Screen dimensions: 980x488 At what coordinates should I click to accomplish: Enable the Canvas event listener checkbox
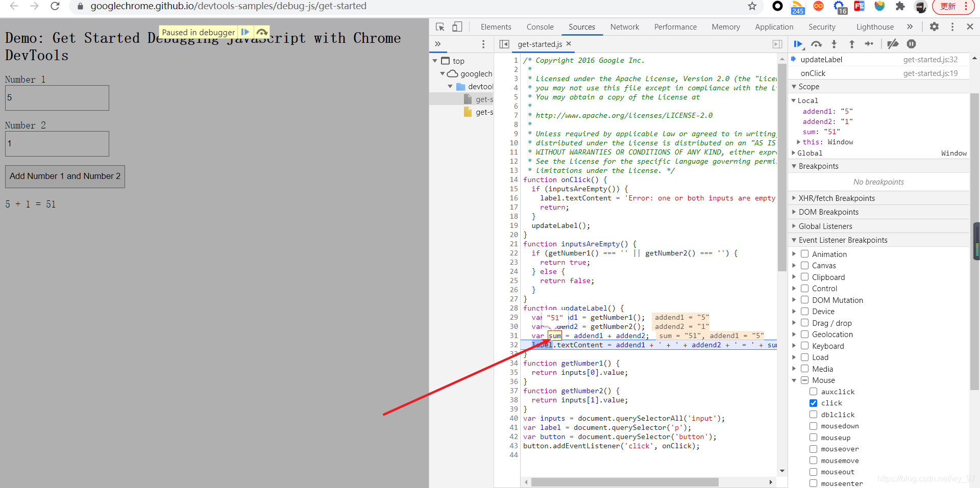click(x=804, y=266)
